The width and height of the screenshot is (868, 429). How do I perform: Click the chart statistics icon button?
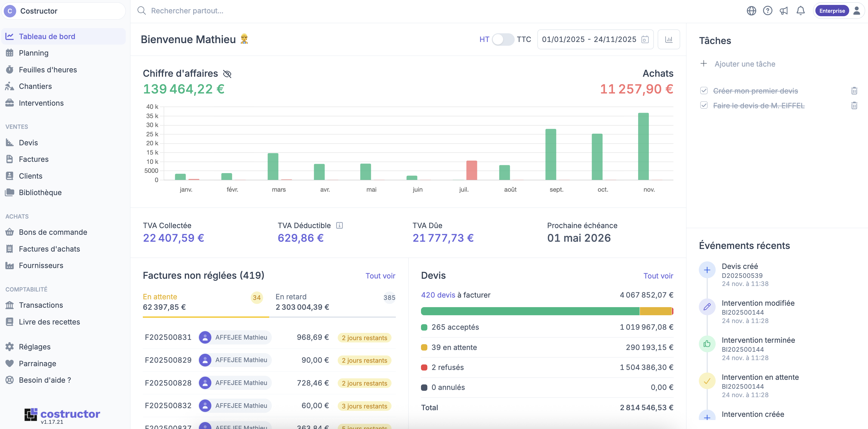668,39
